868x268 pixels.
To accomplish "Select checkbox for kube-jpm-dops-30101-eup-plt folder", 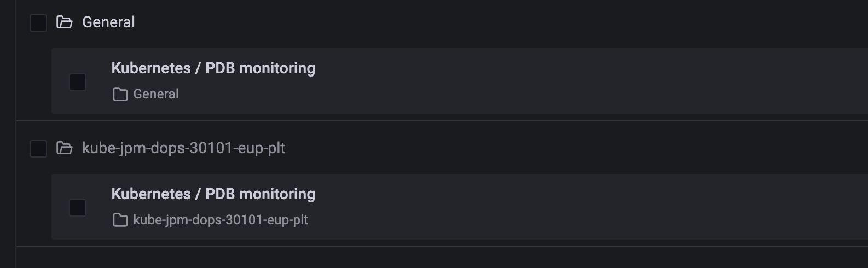I will click(x=38, y=149).
